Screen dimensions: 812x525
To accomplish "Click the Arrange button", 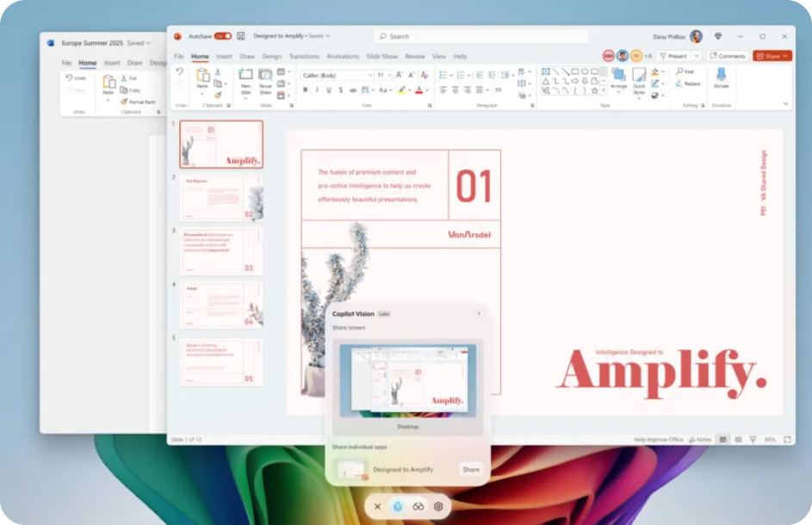I will point(618,78).
